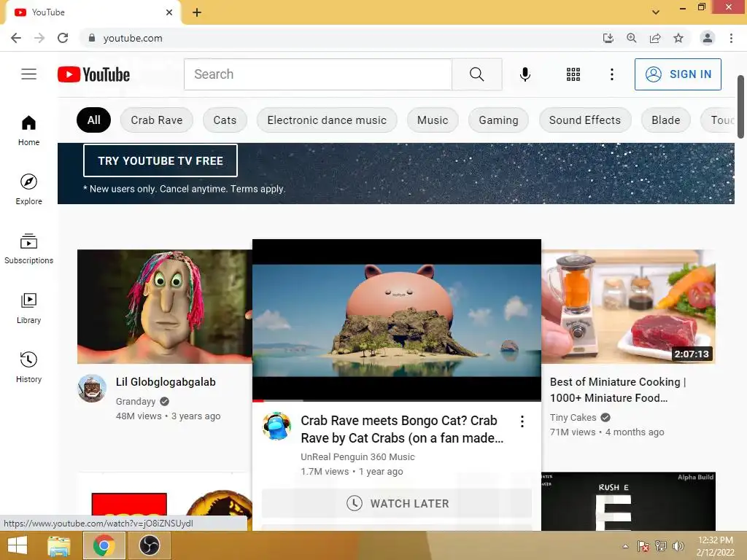Go to Home in sidebar

click(x=28, y=131)
